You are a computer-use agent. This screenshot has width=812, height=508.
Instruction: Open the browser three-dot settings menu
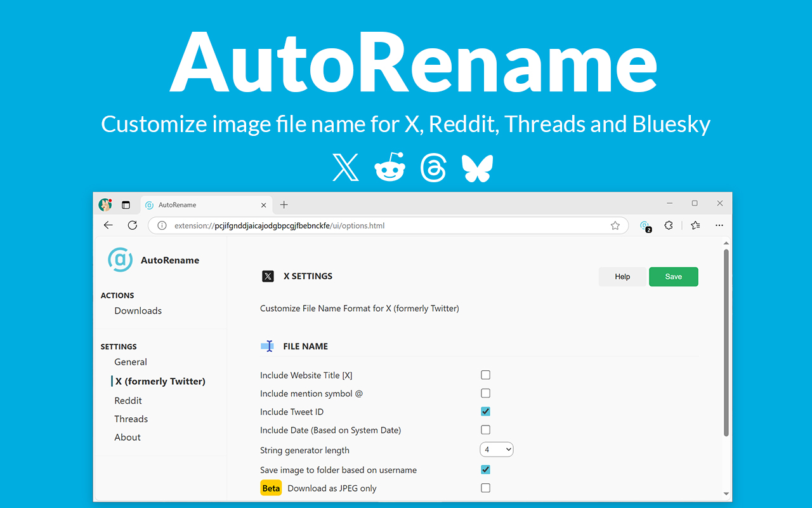(x=719, y=225)
